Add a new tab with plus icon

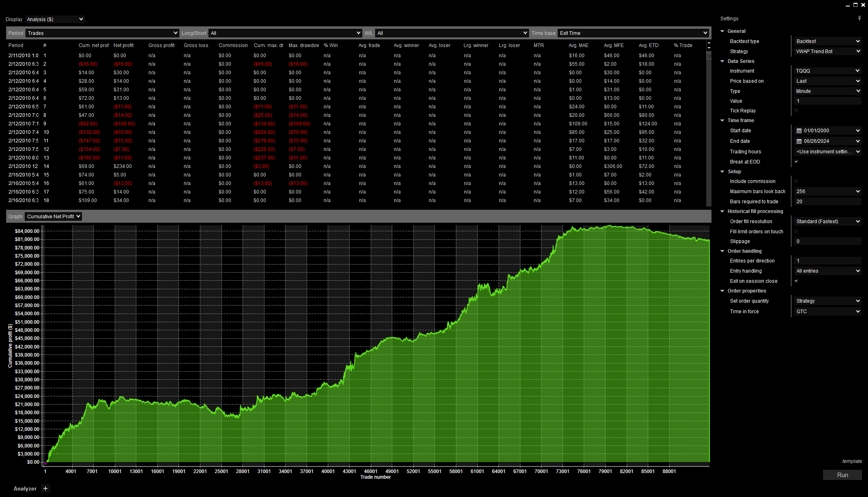point(45,488)
